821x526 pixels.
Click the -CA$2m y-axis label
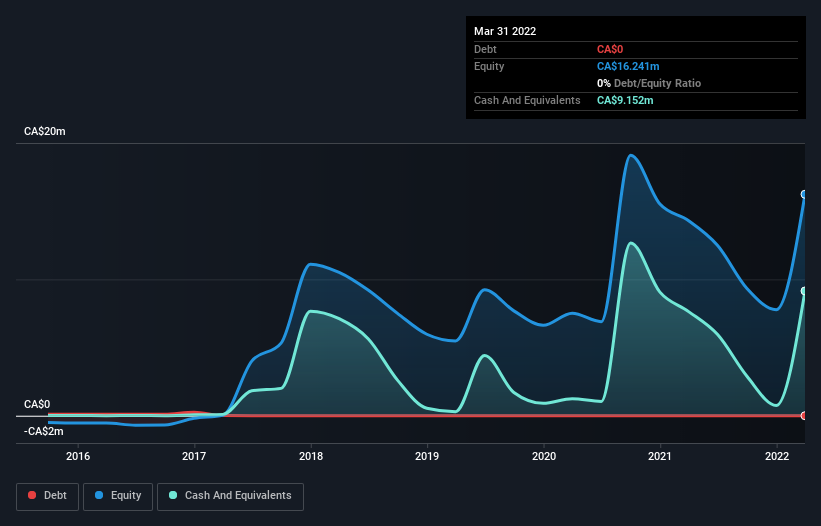44,431
